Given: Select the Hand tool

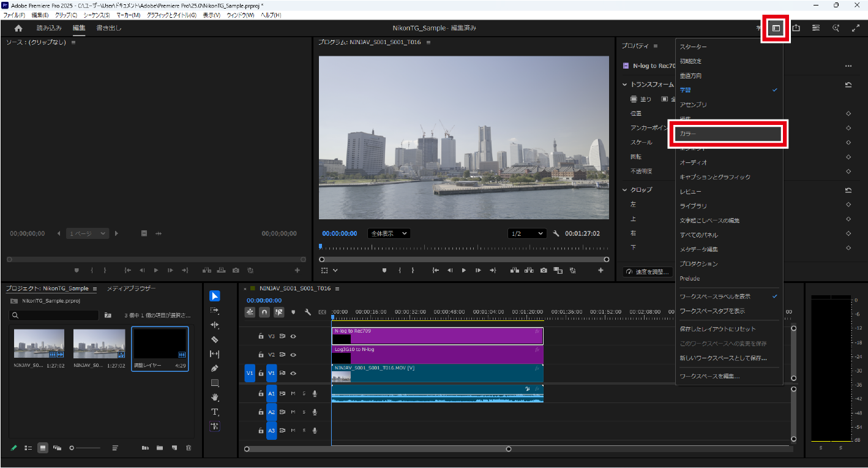Looking at the screenshot, I should pos(214,397).
